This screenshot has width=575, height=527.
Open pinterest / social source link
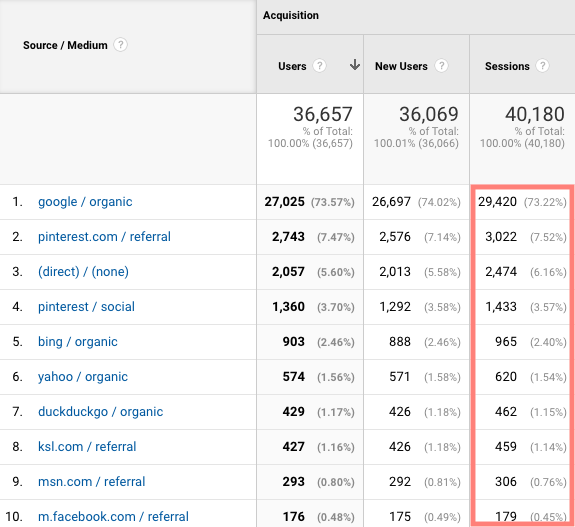coord(86,307)
